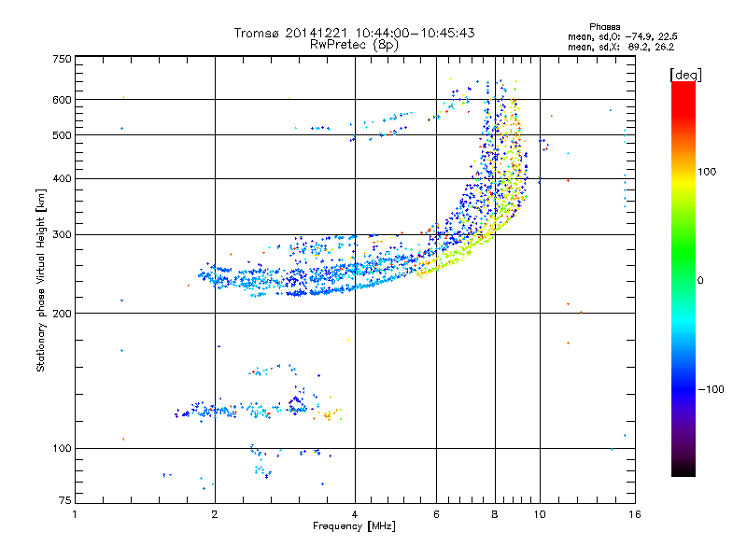Click the colorbar tick label '100'
This screenshot has height=560, width=747.
pos(707,172)
